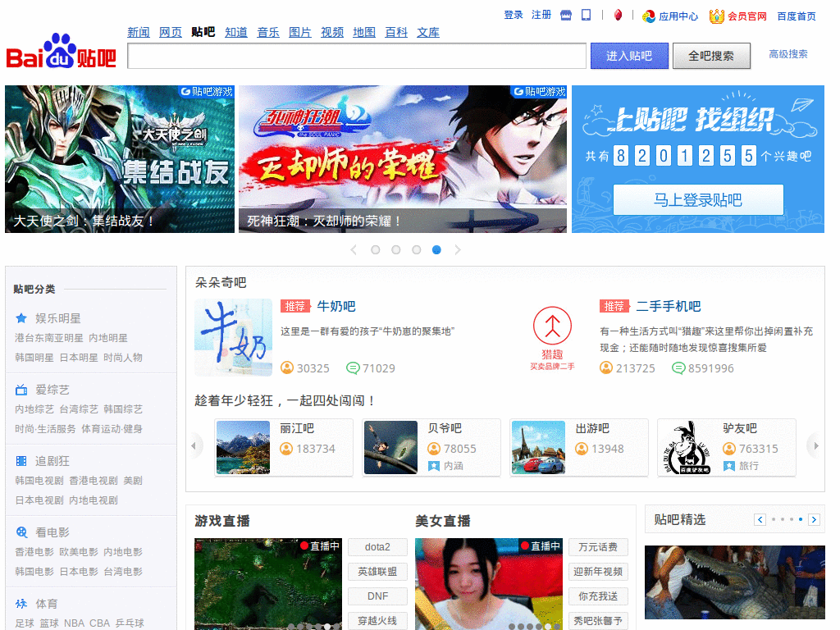Switch to the 视频 tab
This screenshot has height=630, width=840.
tap(332, 32)
